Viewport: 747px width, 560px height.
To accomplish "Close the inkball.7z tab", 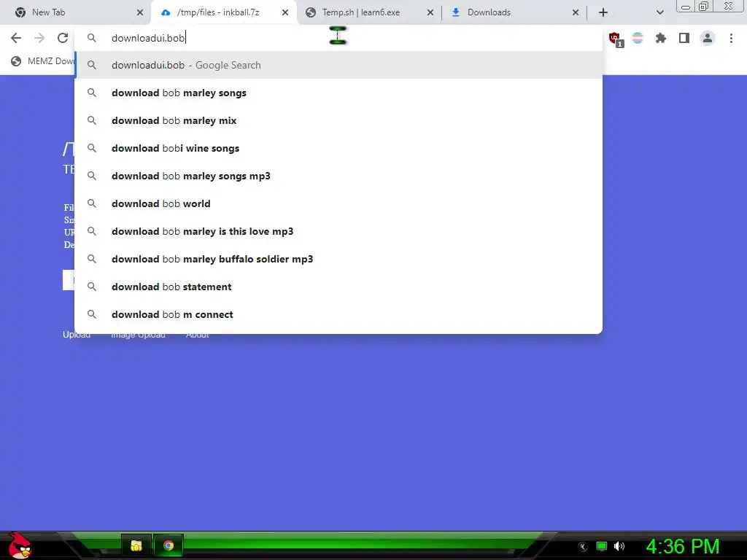I will pyautogui.click(x=285, y=12).
